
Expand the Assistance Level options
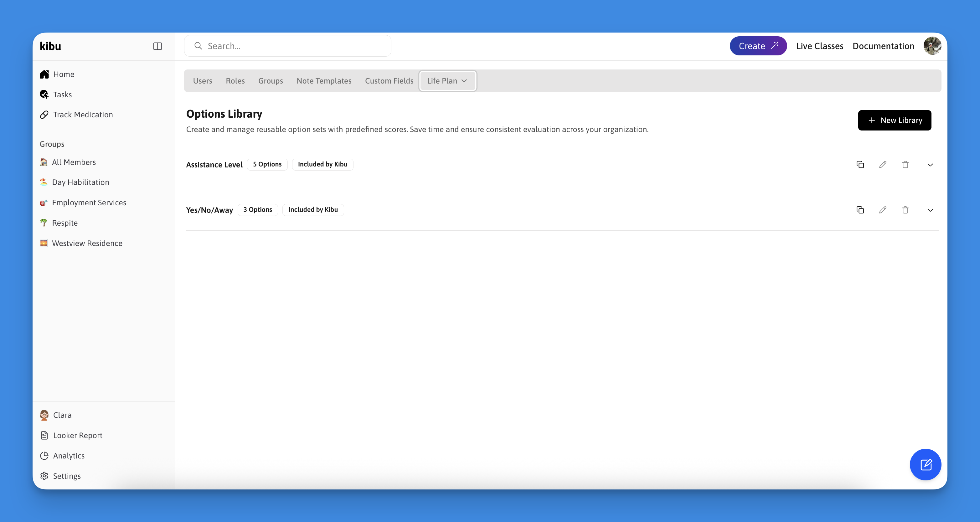(x=930, y=165)
